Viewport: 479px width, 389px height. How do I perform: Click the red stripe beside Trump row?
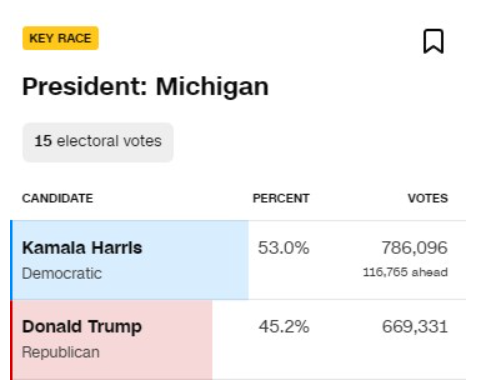(x=11, y=340)
